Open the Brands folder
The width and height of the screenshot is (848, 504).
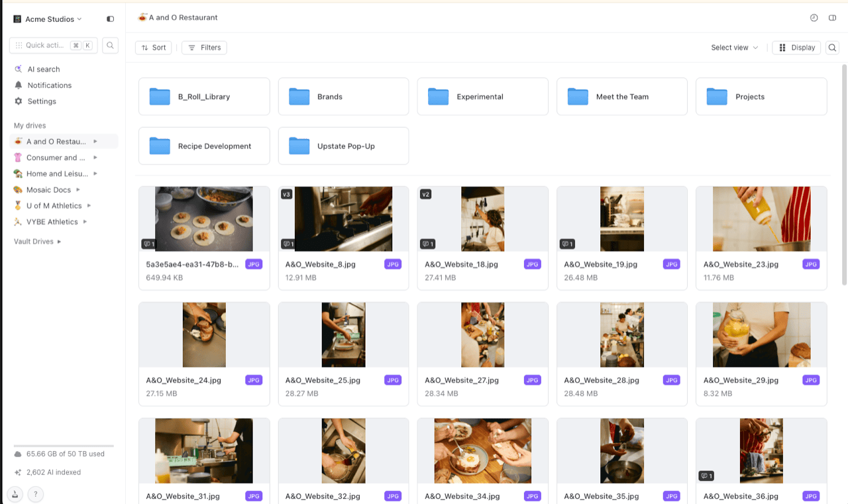point(343,97)
